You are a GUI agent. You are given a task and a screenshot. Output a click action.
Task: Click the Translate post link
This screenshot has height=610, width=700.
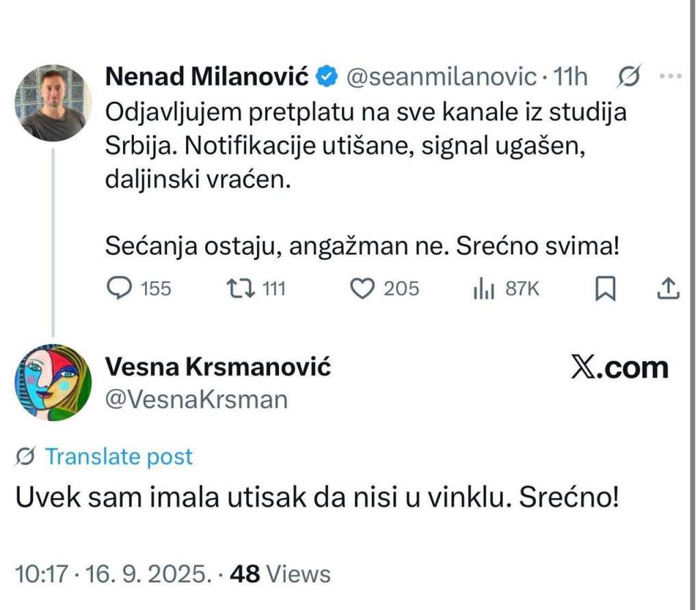(118, 456)
